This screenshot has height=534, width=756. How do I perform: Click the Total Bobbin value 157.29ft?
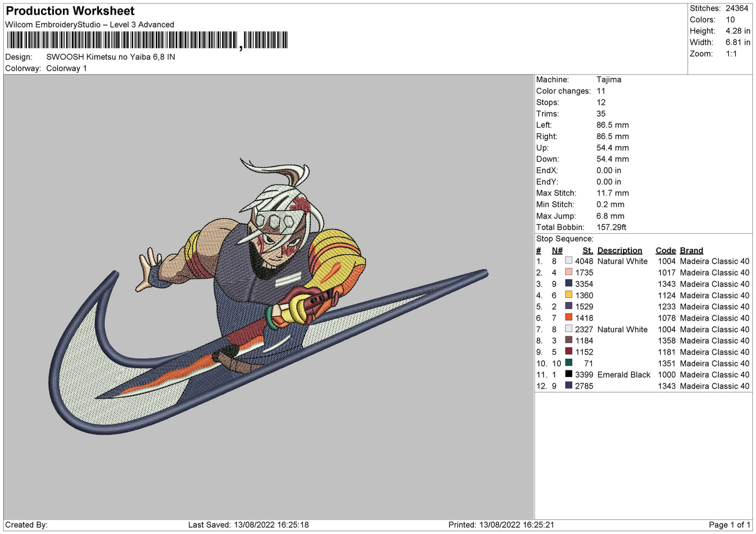[x=612, y=227]
